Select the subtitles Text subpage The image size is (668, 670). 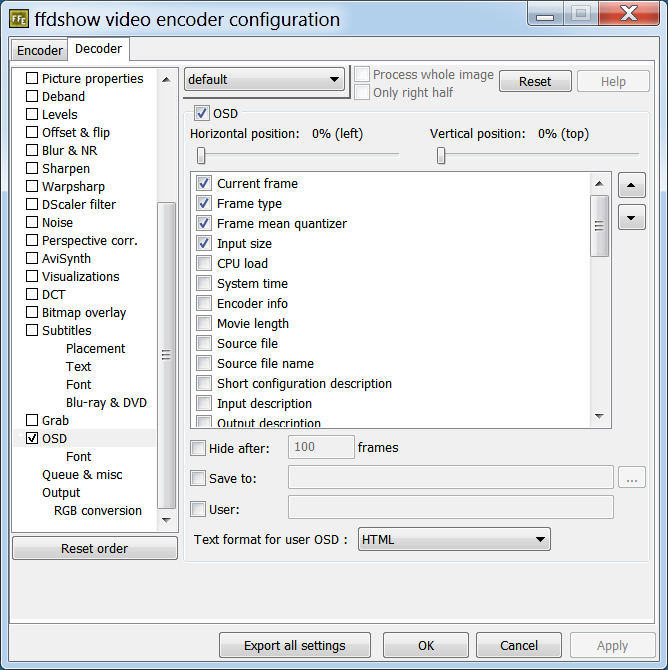(x=79, y=366)
